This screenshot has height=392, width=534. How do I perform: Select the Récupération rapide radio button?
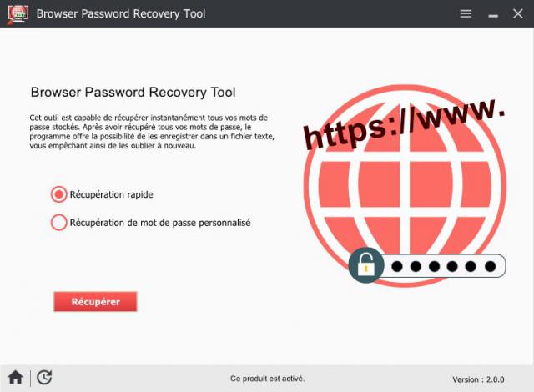59,194
